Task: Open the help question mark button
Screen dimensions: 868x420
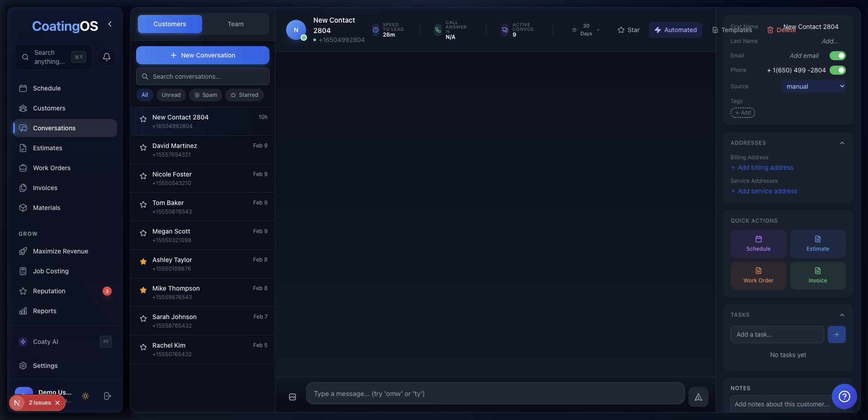Action: pyautogui.click(x=844, y=396)
